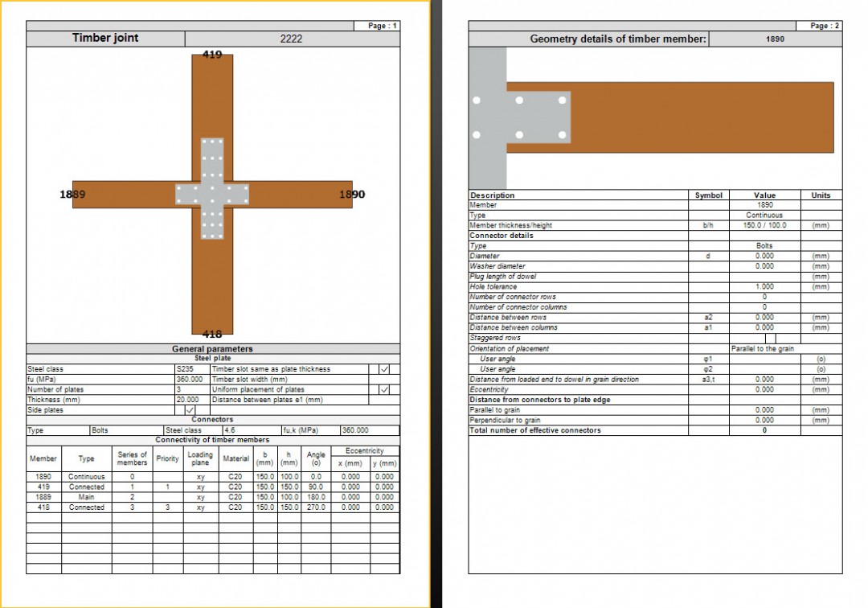
Task: Open the 'Orientation of placement' value selector
Action: [x=764, y=348]
